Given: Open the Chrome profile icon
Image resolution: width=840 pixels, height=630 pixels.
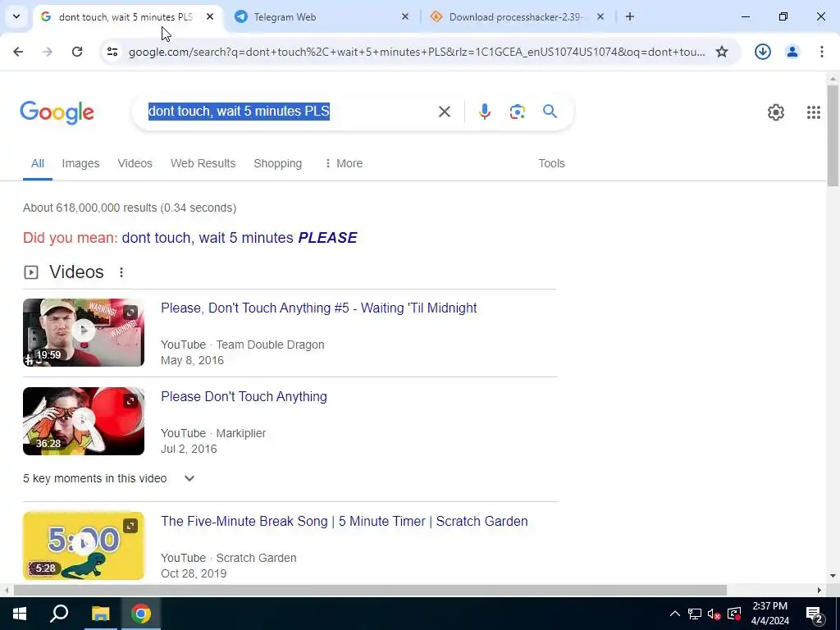Looking at the screenshot, I should coord(792,52).
